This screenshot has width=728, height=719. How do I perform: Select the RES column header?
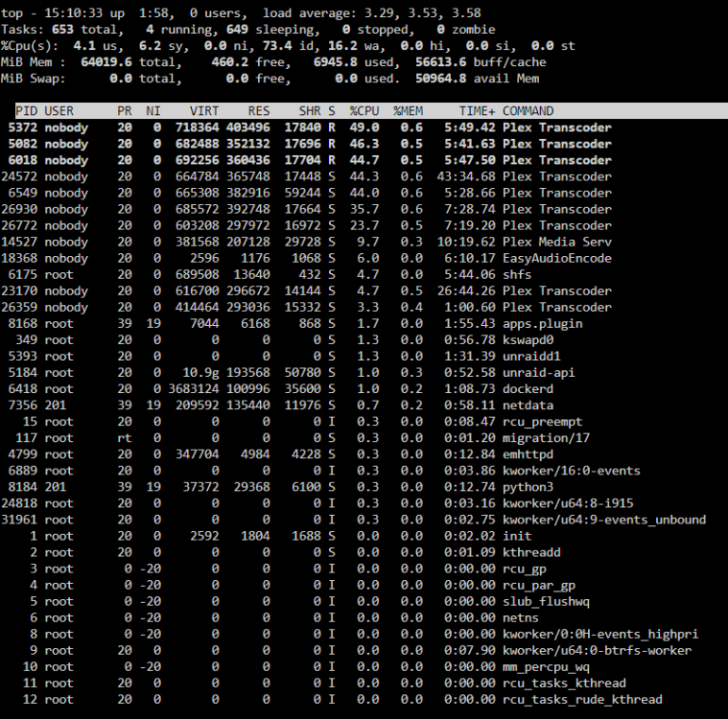(259, 111)
